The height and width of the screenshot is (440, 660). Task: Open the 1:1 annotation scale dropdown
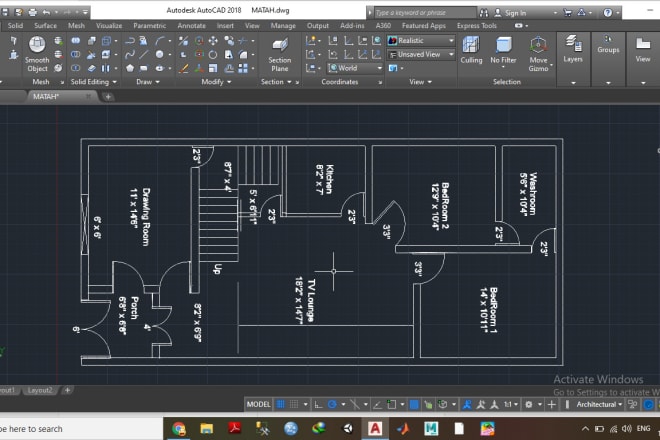[511, 405]
